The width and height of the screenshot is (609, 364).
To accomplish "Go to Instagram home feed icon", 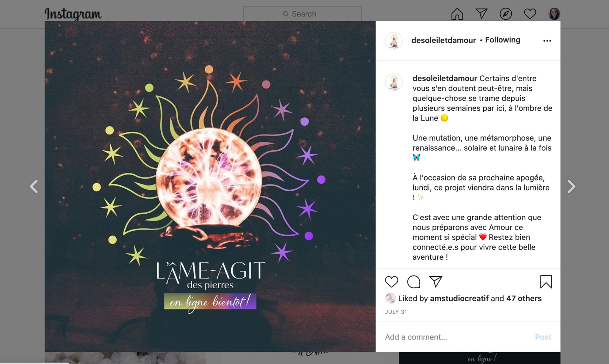I will [x=457, y=14].
